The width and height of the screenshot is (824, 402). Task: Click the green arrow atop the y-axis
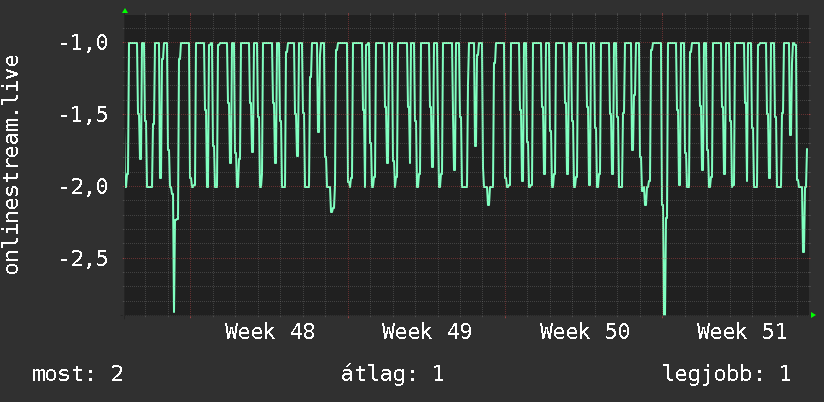click(125, 11)
